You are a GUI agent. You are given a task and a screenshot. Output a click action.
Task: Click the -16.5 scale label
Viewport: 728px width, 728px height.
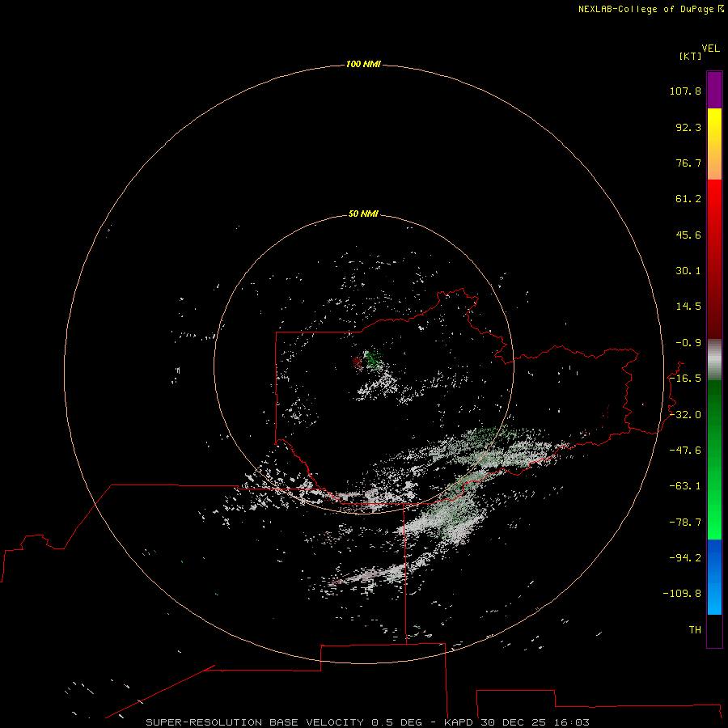tap(685, 379)
